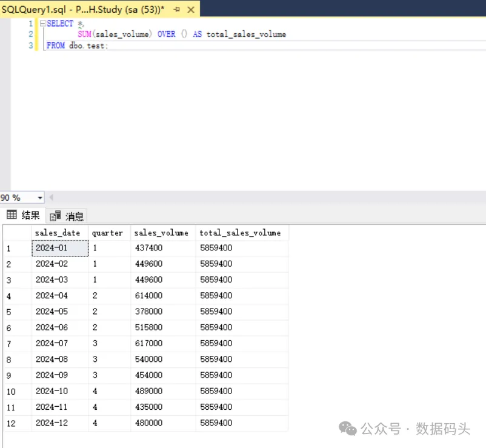Image resolution: width=486 pixels, height=448 pixels.
Task: Select sales_volume value 614000
Action: (x=163, y=296)
